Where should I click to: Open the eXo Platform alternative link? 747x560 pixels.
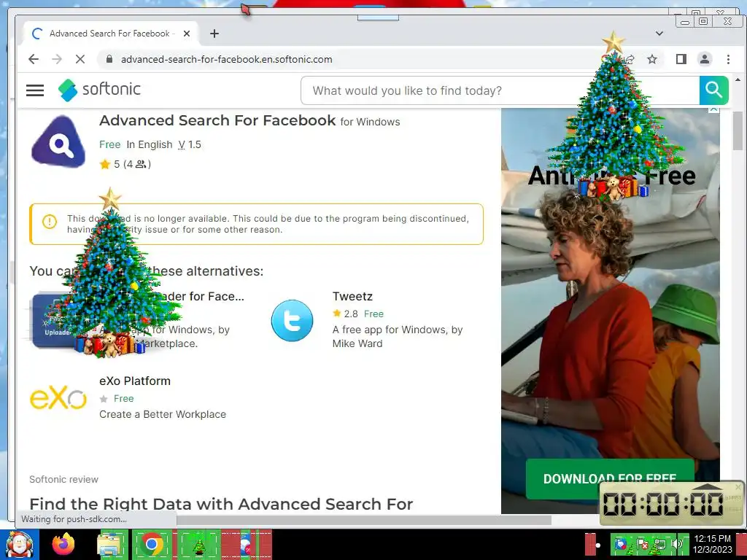(x=135, y=381)
